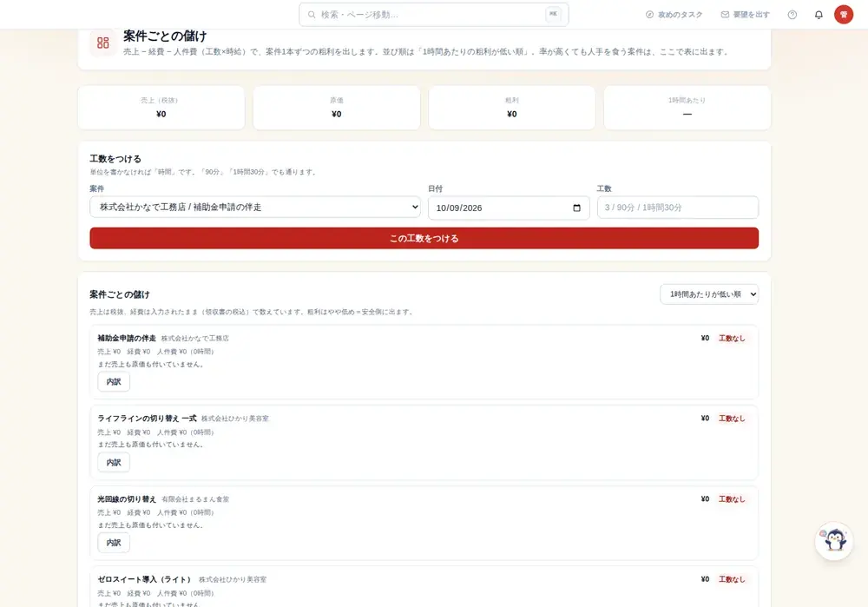Screen dimensions: 868x607
Task: Click the ゼロスイート導入（ライト） title
Action: coord(146,579)
